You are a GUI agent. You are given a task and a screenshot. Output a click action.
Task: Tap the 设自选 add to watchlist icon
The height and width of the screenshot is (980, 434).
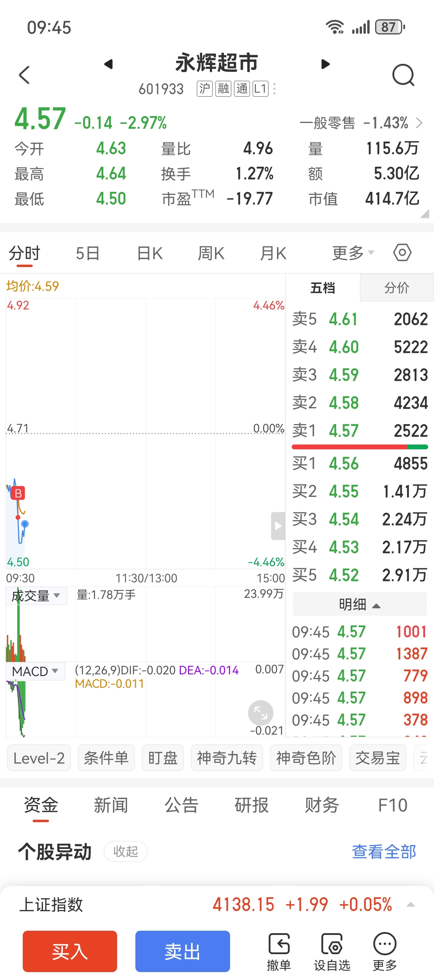(x=332, y=951)
